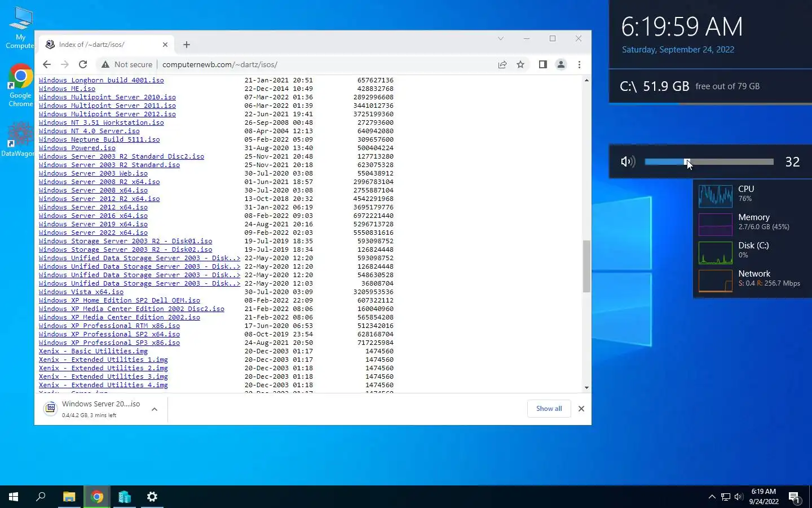The image size is (812, 508).
Task: Download Windows_Longhorn_build_4001.iso
Action: (x=101, y=80)
